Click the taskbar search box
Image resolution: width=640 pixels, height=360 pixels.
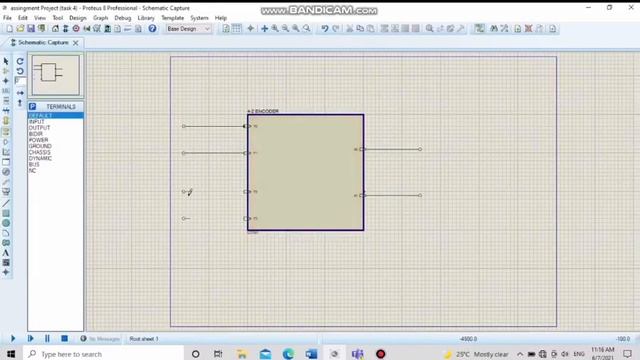click(x=104, y=354)
